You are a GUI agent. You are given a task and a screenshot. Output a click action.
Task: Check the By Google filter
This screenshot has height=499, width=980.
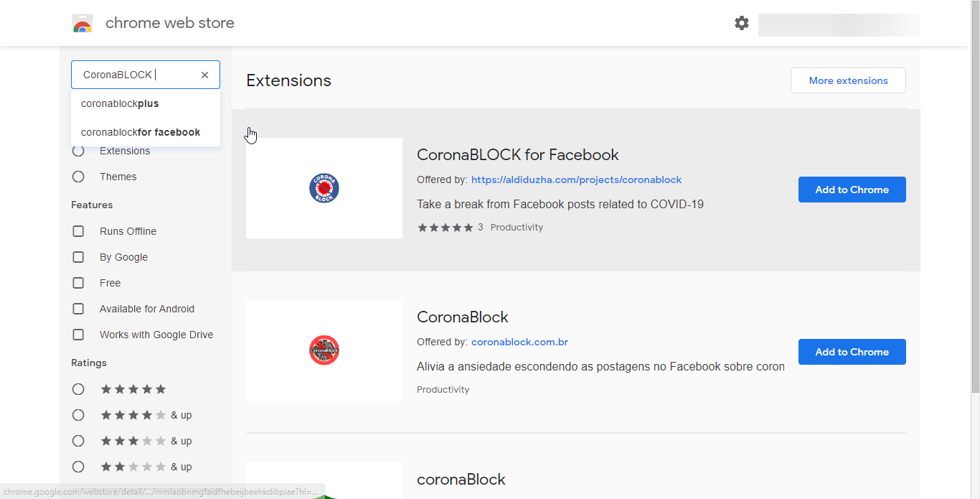coord(78,257)
